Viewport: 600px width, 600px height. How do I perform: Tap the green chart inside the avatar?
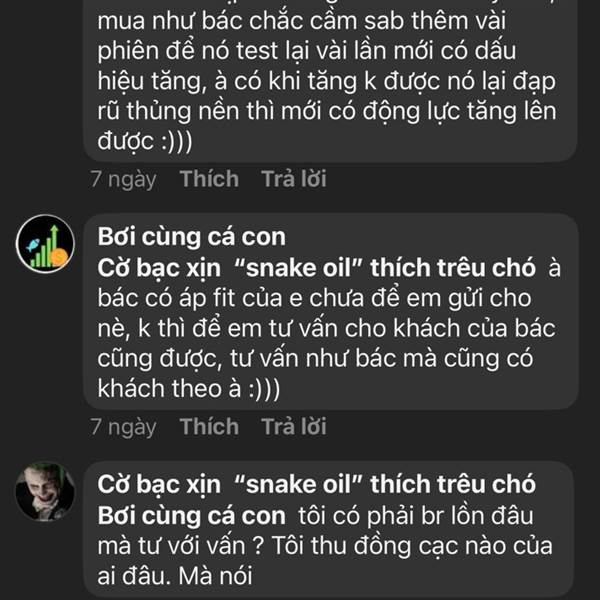coord(45,248)
